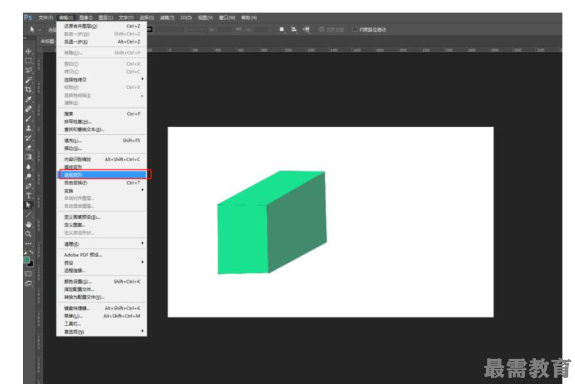This screenshot has height=392, width=575.
Task: Open the View (视图) menu
Action: click(x=205, y=17)
